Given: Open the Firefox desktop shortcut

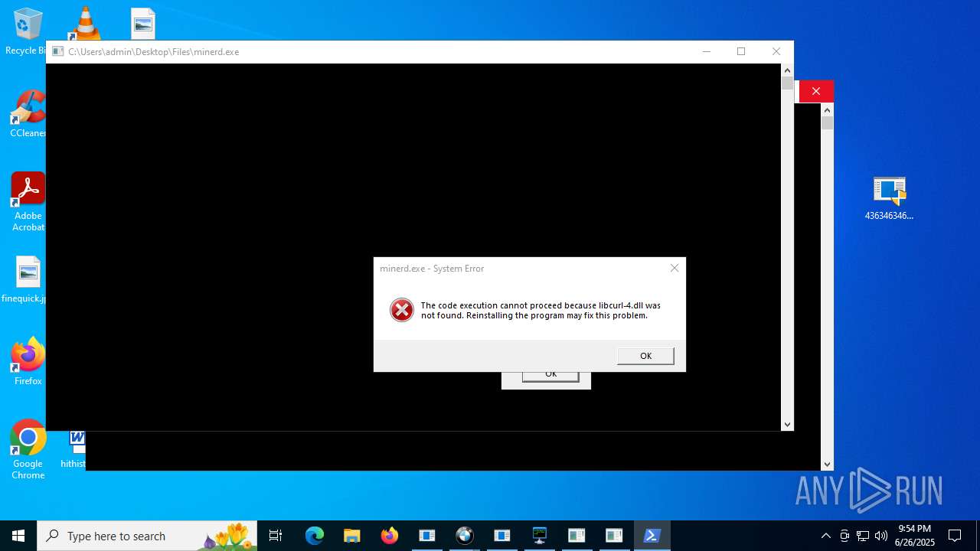Looking at the screenshot, I should (x=28, y=361).
